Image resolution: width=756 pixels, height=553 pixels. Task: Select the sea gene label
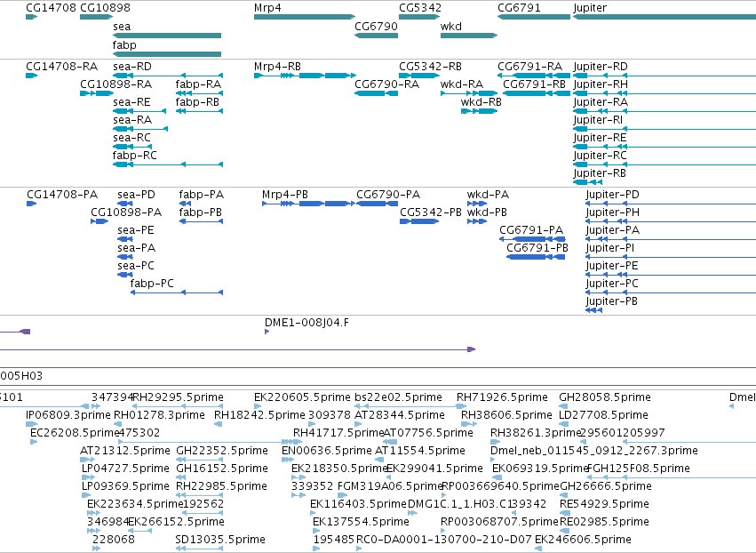[x=122, y=27]
